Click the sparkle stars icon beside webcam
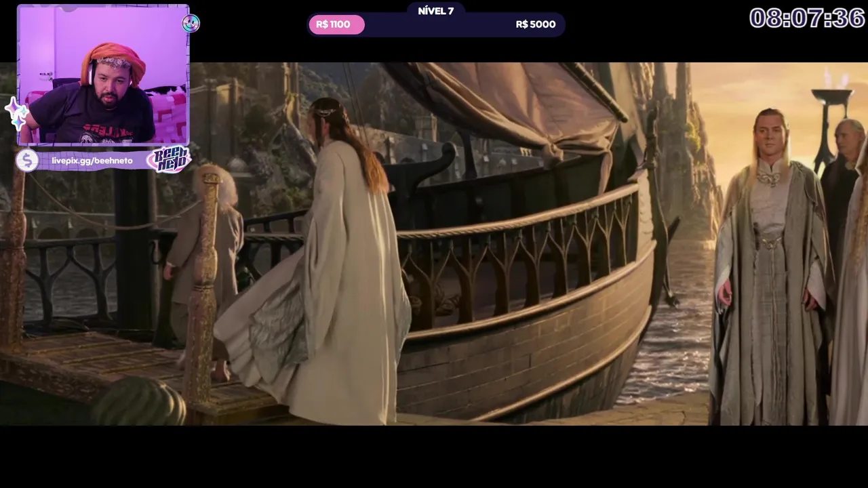 16,113
